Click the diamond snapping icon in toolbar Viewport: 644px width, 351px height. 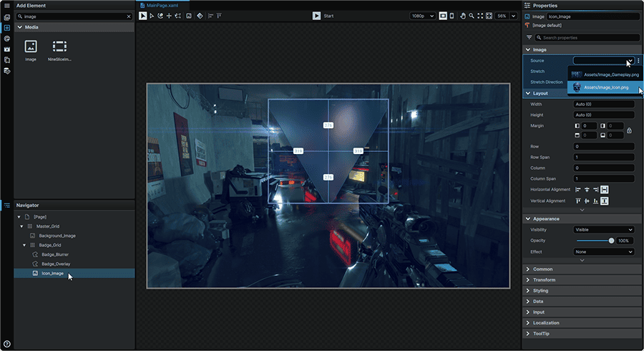(x=200, y=16)
